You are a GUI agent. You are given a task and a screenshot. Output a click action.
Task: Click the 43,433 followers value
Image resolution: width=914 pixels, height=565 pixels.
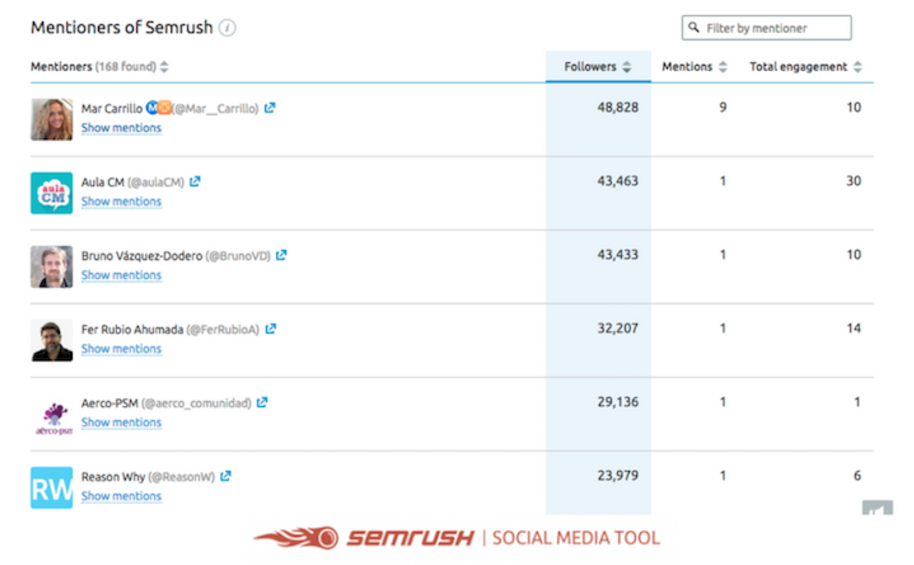[618, 254]
